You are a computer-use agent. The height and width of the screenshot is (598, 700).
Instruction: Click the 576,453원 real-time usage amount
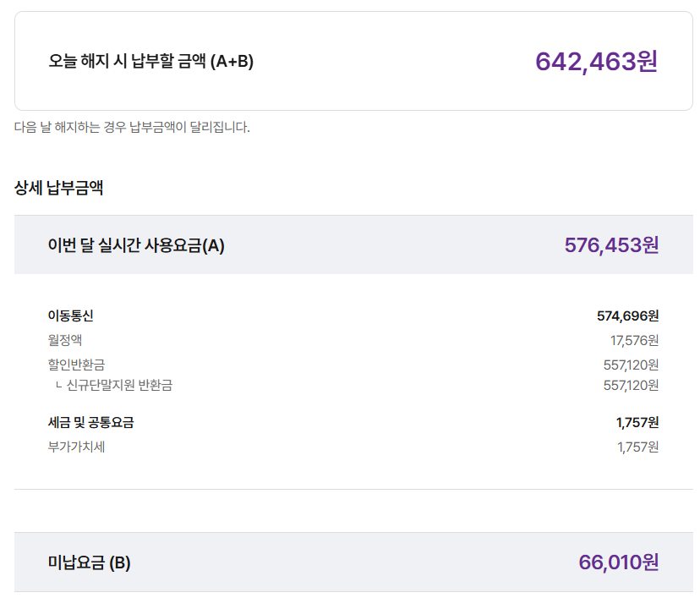611,245
